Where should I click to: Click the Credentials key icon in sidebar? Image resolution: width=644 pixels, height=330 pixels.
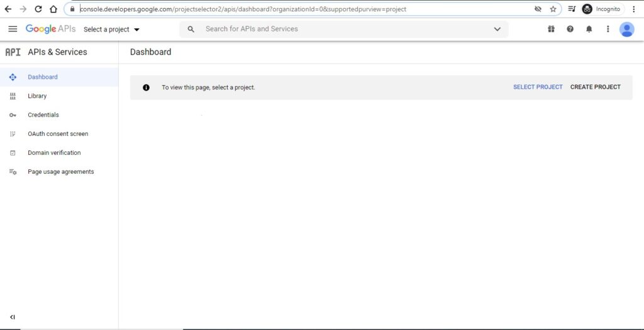click(x=13, y=115)
